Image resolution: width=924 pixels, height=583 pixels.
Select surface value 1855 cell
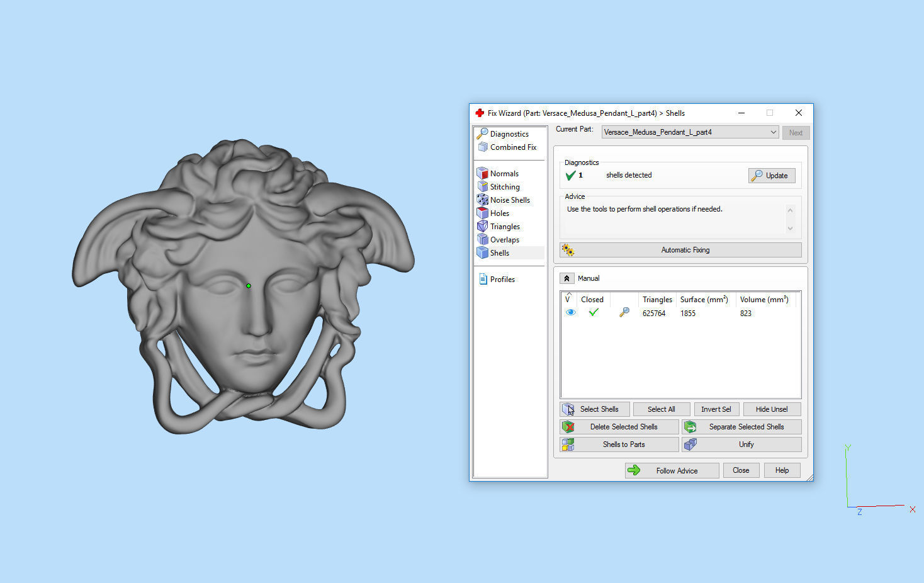688,314
